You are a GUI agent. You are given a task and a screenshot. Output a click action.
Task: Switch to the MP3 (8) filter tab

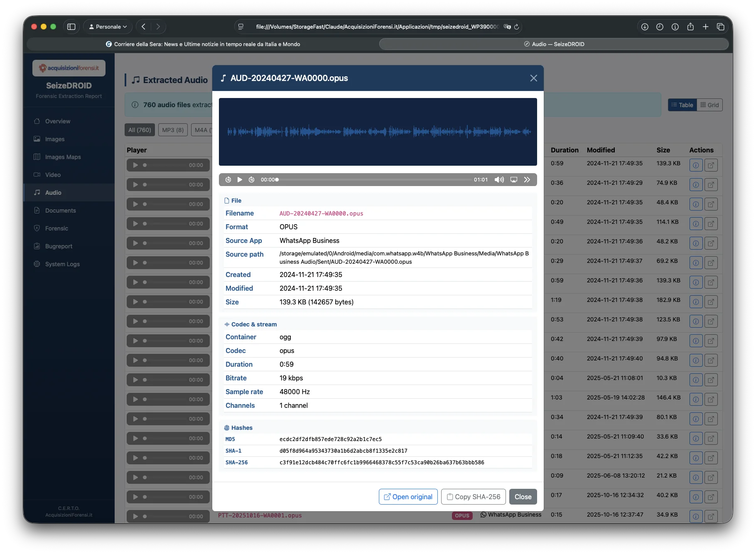172,130
